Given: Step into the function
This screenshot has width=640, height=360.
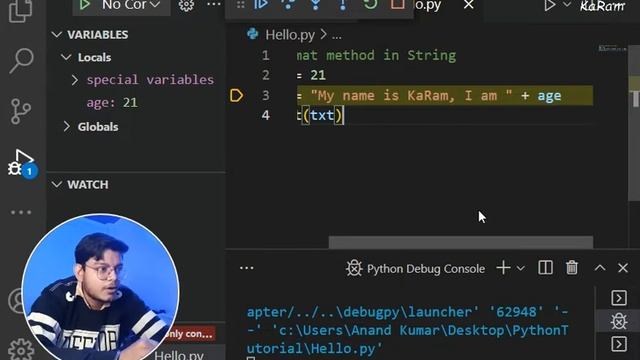Looking at the screenshot, I should click(x=315, y=5).
